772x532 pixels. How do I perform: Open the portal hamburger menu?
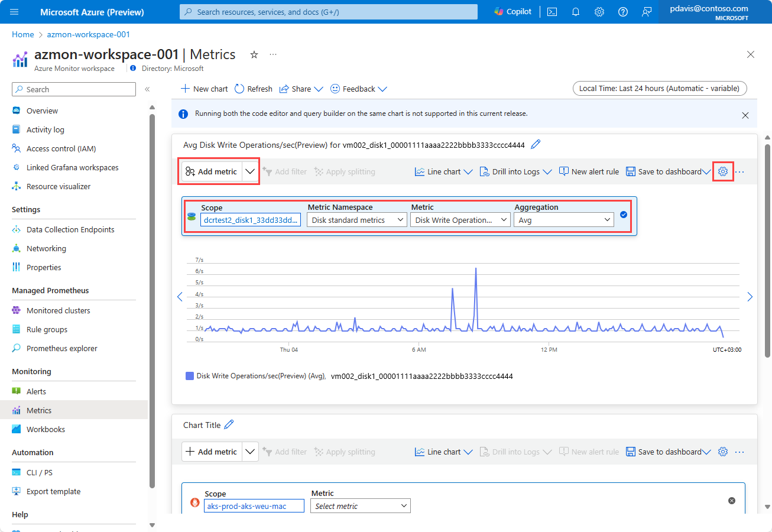tap(15, 12)
